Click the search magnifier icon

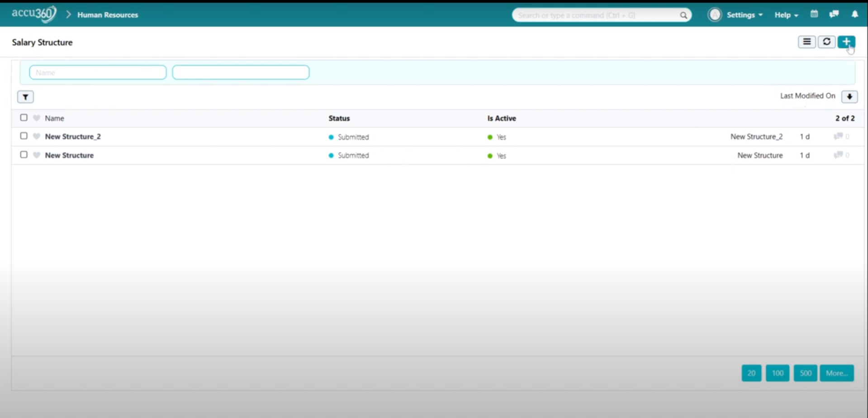coord(683,15)
